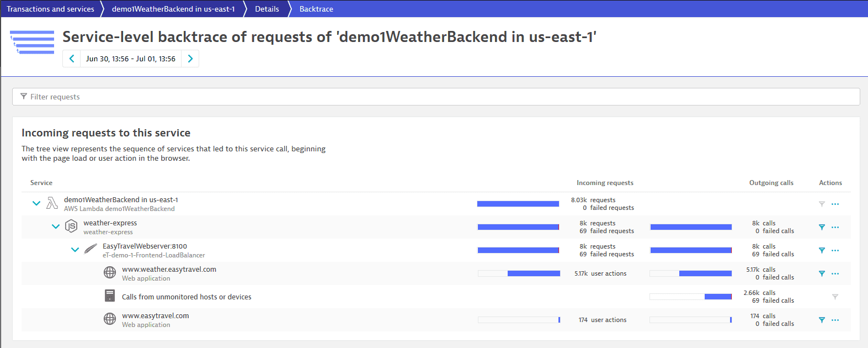The height and width of the screenshot is (348, 868).
Task: Click the Node.js icon beside weather-express
Action: tap(71, 226)
